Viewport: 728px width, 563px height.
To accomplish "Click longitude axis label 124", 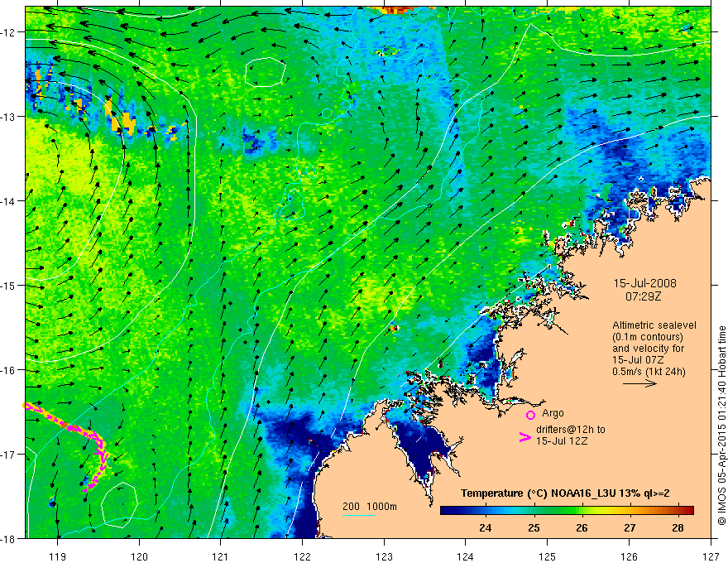I will tap(466, 557).
